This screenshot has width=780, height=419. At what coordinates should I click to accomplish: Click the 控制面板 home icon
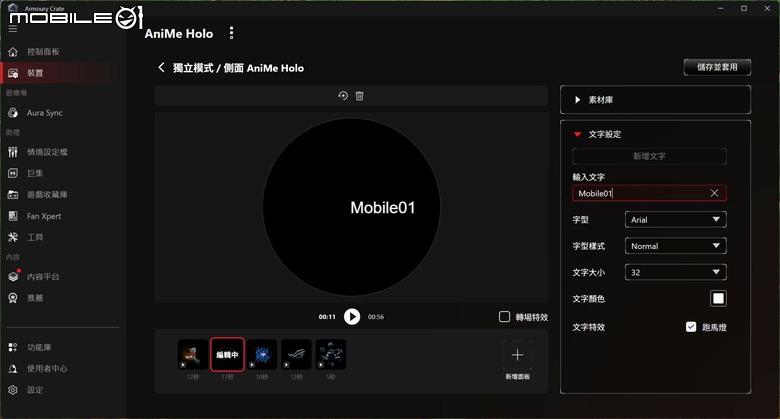[13, 52]
